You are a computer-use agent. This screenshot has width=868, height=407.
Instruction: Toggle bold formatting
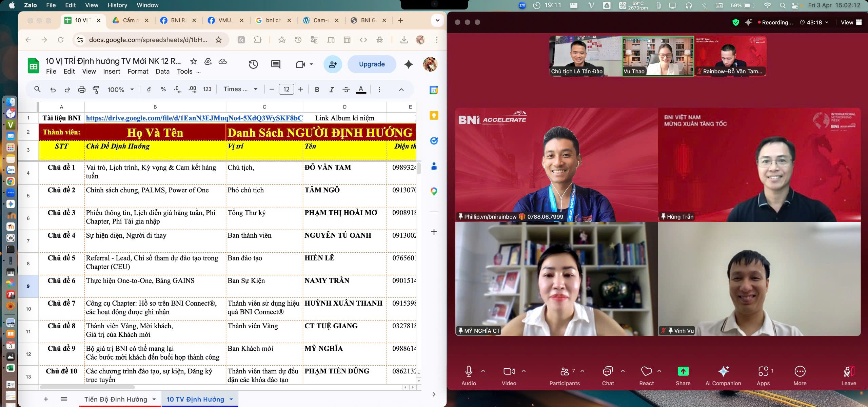317,90
